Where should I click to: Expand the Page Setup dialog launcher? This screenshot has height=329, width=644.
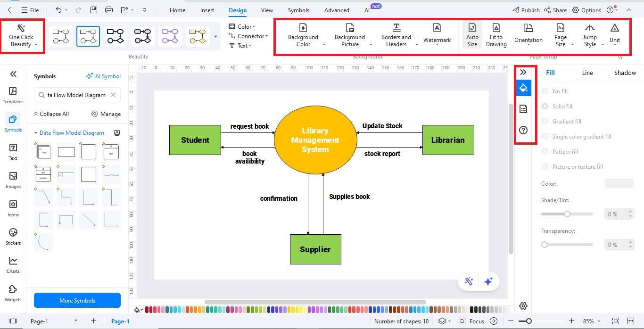click(621, 57)
